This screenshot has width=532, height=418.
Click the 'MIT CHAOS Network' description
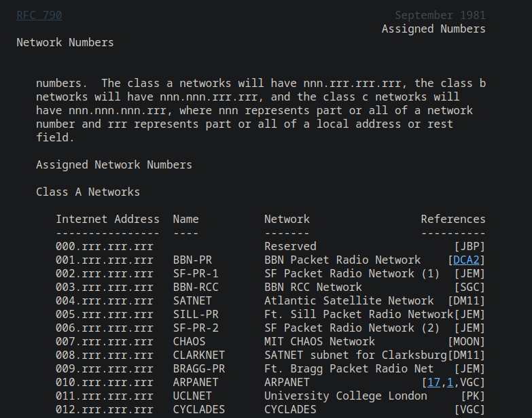(319, 341)
